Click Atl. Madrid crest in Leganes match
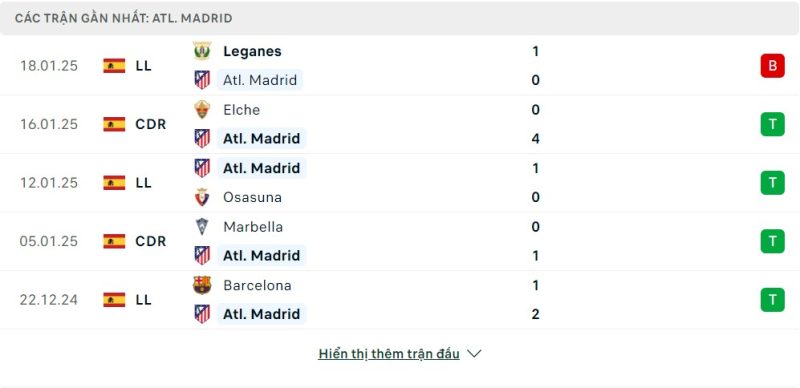The width and height of the screenshot is (800, 388). [x=202, y=80]
